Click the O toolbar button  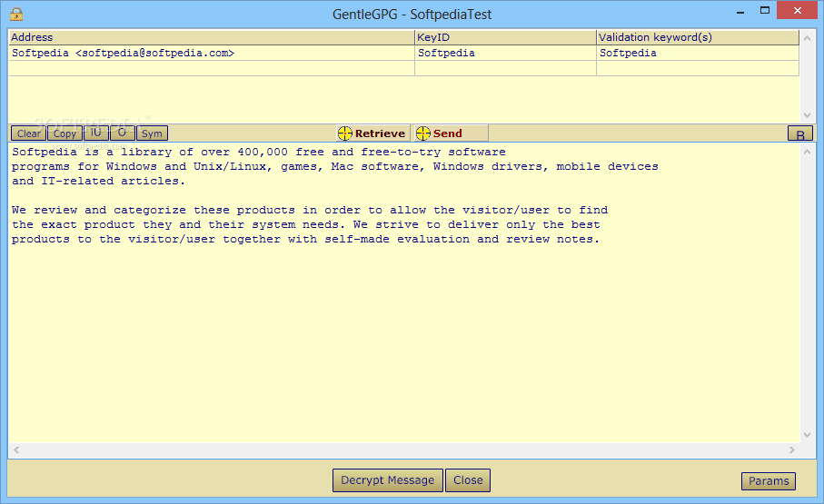point(122,133)
